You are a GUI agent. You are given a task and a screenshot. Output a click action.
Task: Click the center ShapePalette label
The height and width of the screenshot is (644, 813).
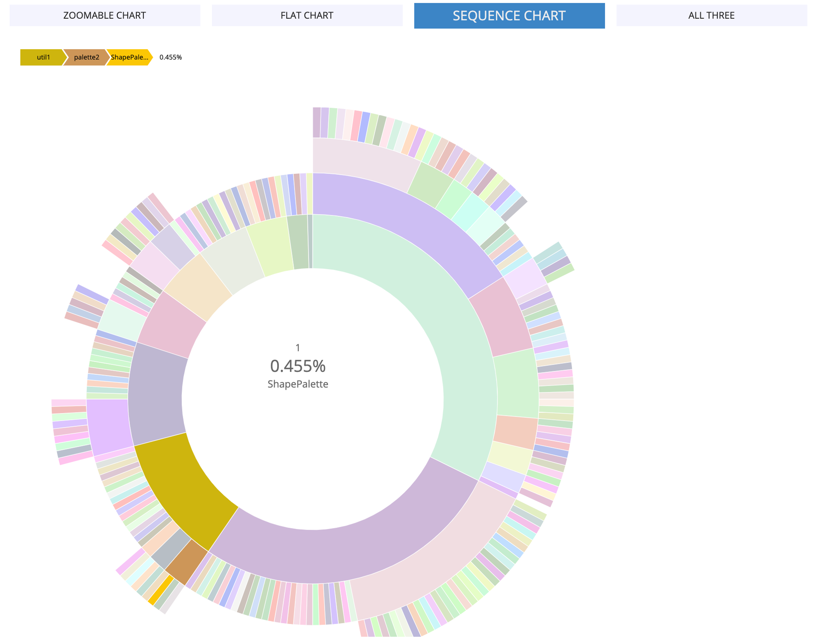298,384
